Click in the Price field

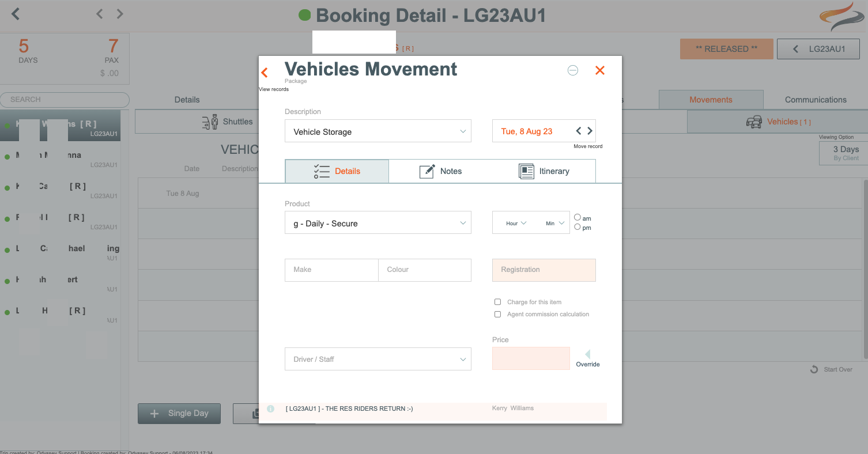tap(531, 358)
